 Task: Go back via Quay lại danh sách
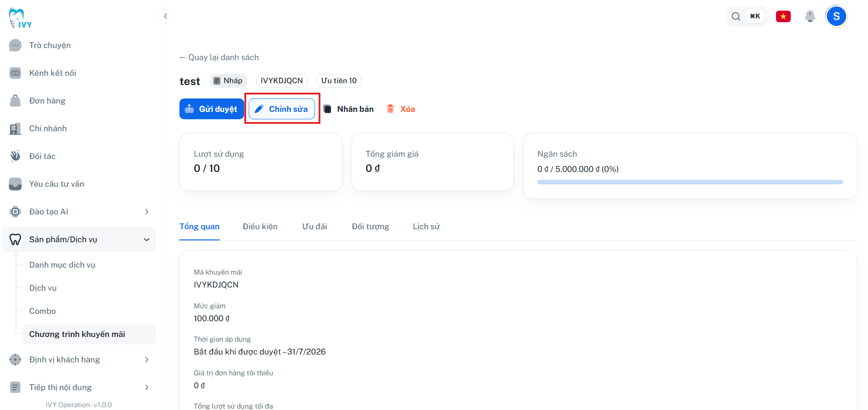coord(219,57)
